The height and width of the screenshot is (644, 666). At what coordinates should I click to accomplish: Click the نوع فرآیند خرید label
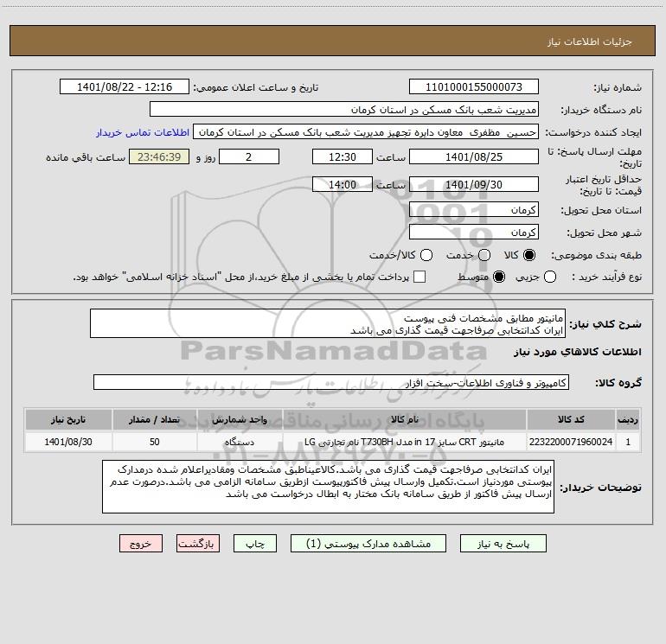click(606, 277)
